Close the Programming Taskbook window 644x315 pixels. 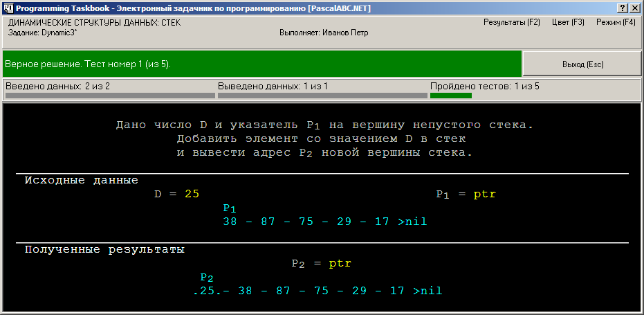pos(633,8)
